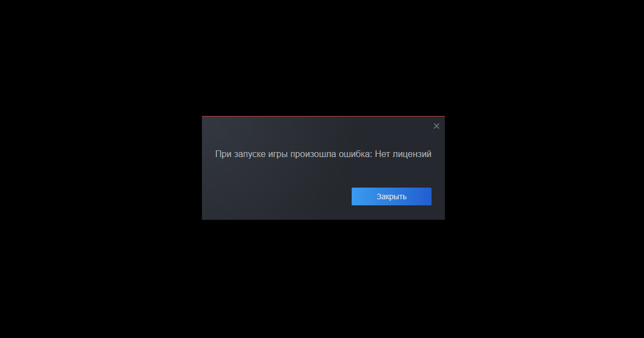Click the word лицензий in the dialog
The height and width of the screenshot is (338, 644).
click(412, 154)
